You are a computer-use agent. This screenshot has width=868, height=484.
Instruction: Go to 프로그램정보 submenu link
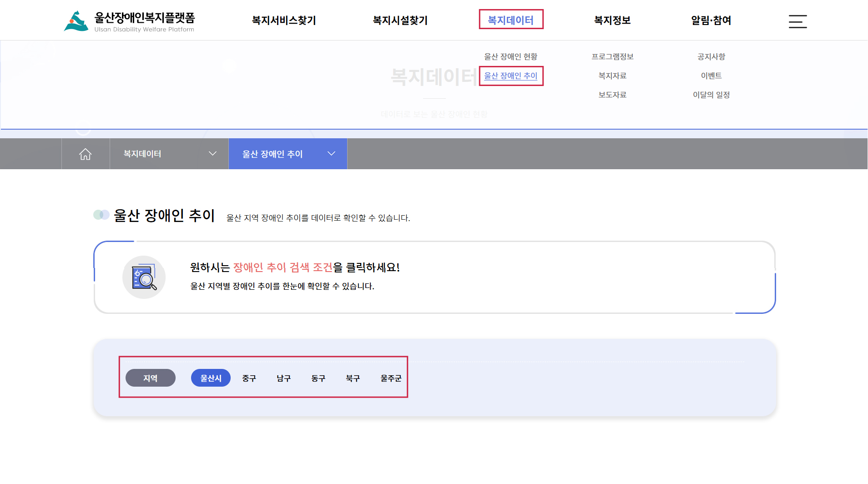pyautogui.click(x=612, y=56)
